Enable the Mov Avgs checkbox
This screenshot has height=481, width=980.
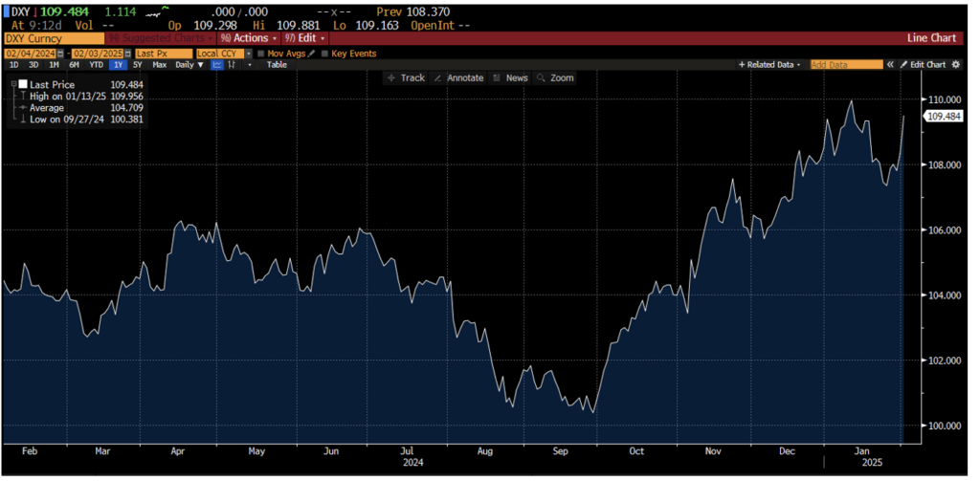point(260,54)
